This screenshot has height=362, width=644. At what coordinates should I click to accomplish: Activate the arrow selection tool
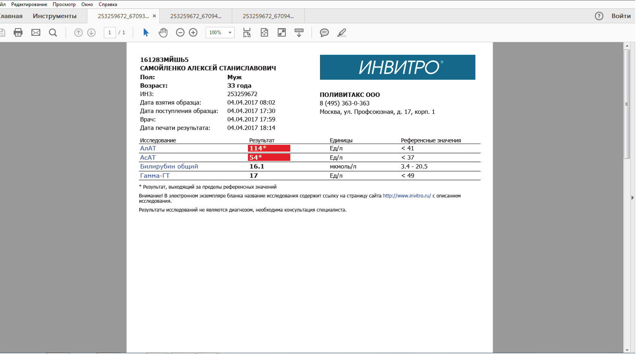coord(146,33)
